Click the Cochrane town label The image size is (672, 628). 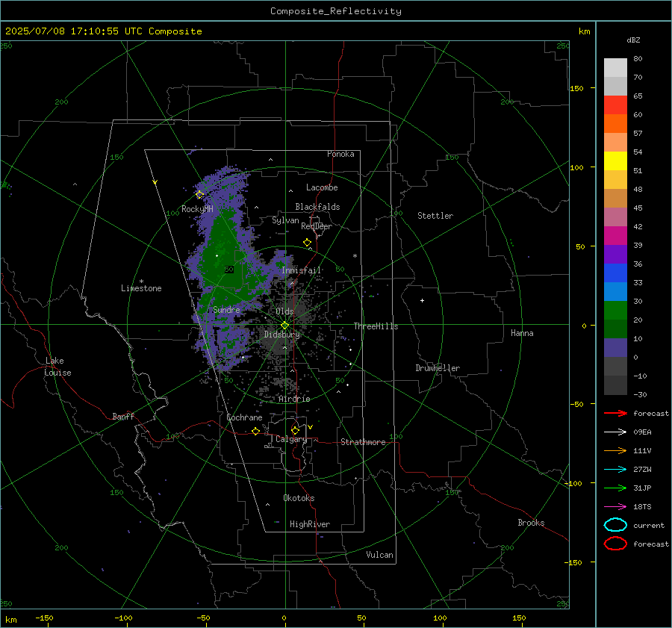tap(244, 417)
